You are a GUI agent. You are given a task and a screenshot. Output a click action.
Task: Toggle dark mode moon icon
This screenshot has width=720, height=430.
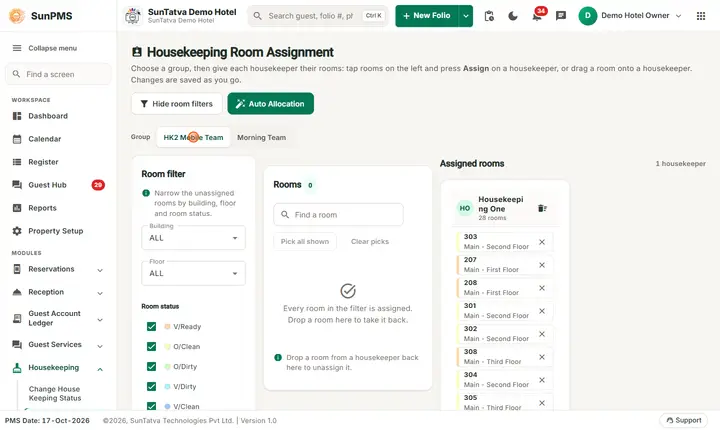(x=513, y=16)
